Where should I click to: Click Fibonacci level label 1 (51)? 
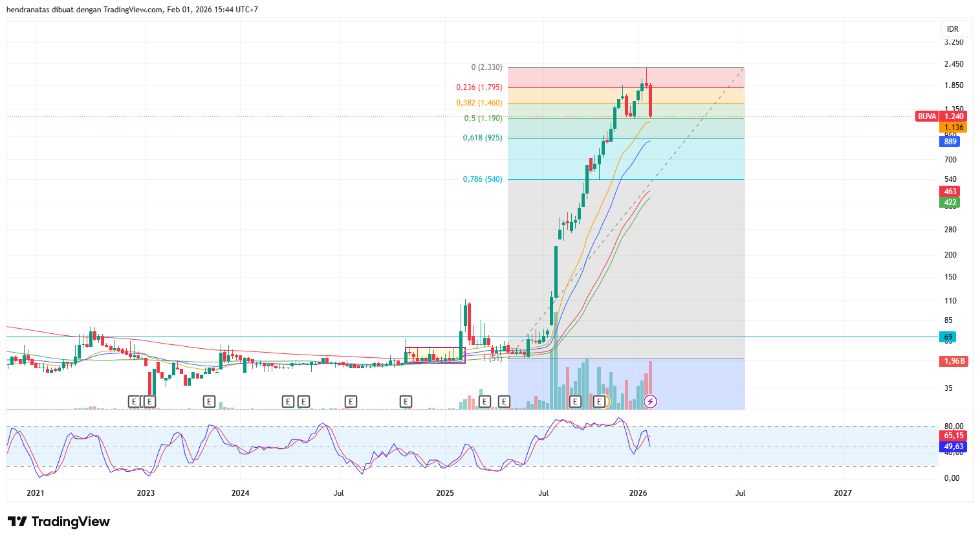tap(492, 359)
